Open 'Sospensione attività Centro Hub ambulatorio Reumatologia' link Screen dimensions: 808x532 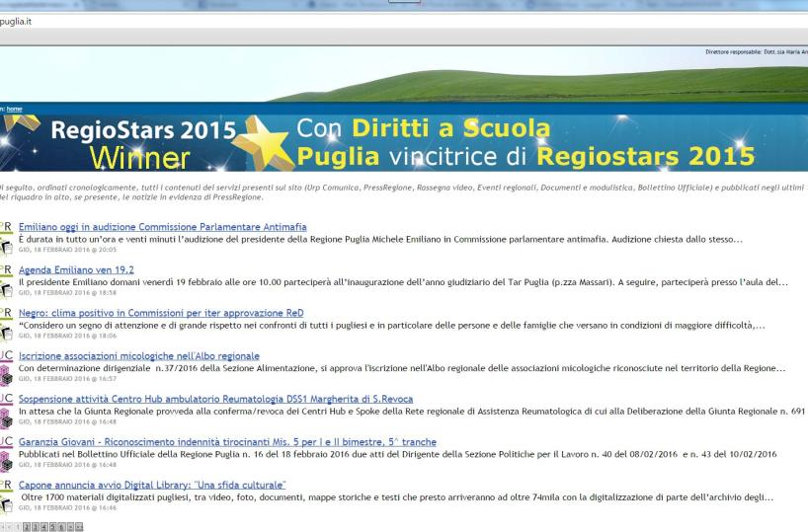215,399
